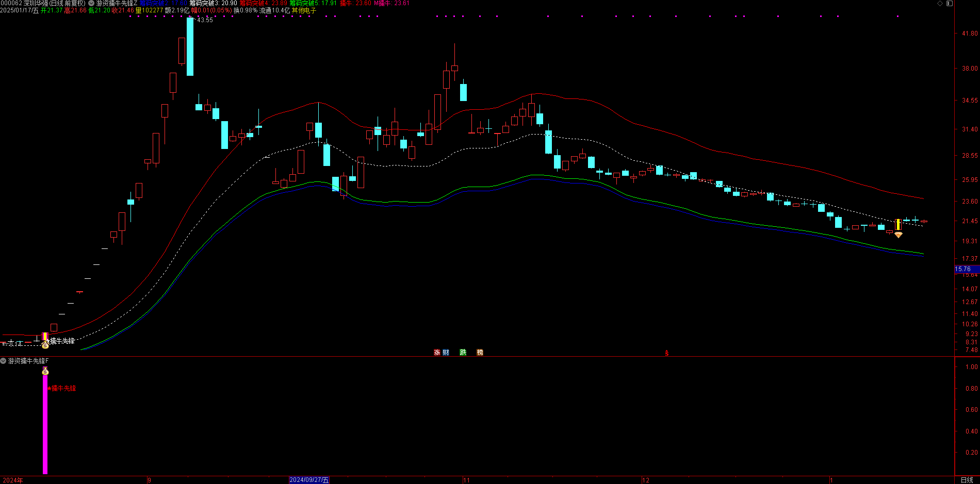Click the M擒牛: 23.61 readout
This screenshot has height=484, width=980.
pos(391,3)
